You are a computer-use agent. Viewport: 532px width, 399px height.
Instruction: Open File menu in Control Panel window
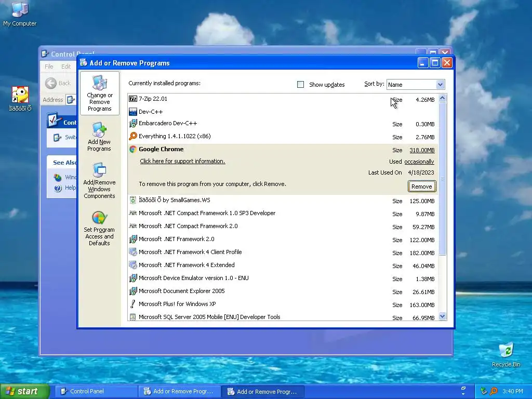click(49, 66)
